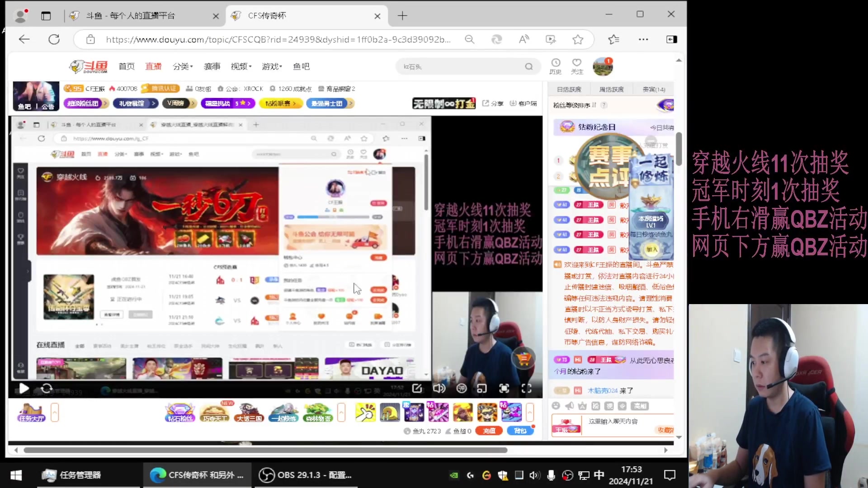Expand the 游戏 dropdown menu

point(272,66)
